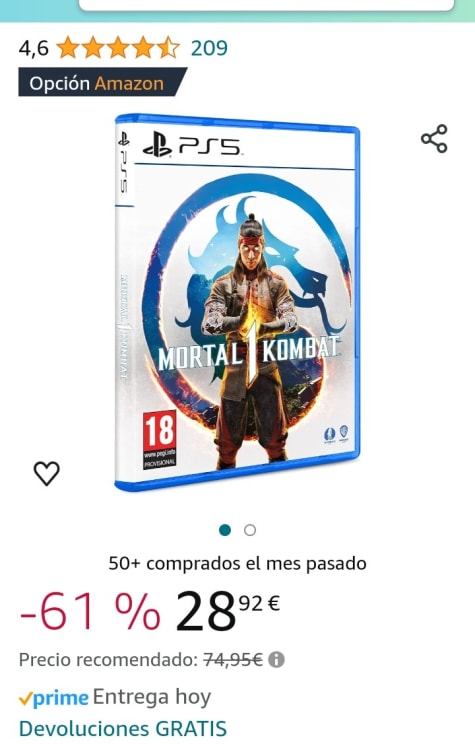
Task: Tap the Precio recomendado text
Action: point(108,660)
